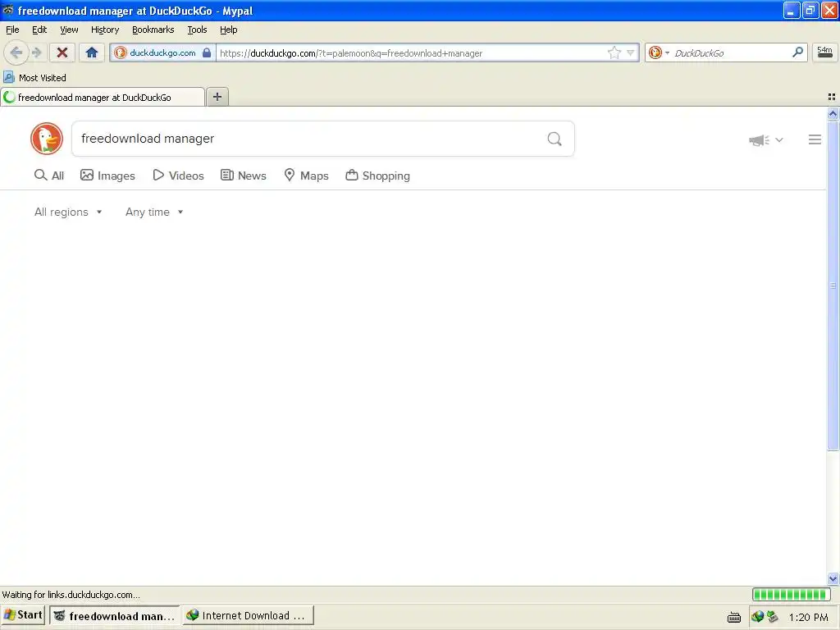
Task: Click the Waiting for links.duckduckgo.com status text
Action: pyautogui.click(x=71, y=595)
